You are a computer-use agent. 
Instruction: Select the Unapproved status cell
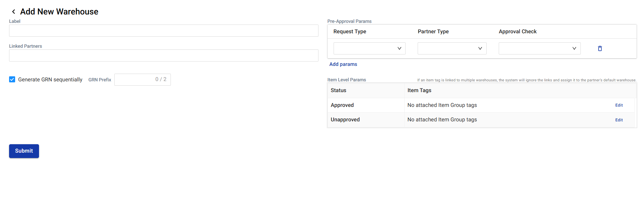click(345, 120)
